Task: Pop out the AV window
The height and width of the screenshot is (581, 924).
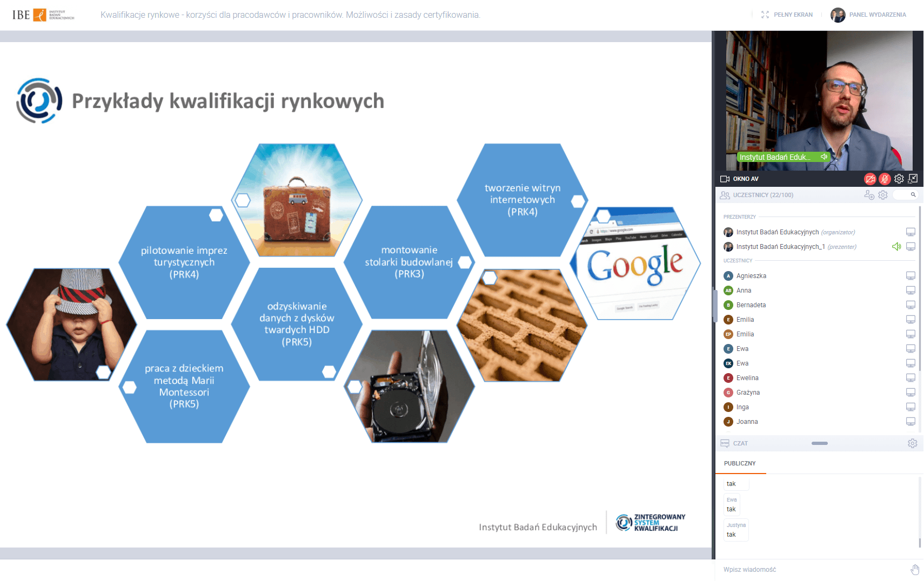Action: [x=913, y=179]
